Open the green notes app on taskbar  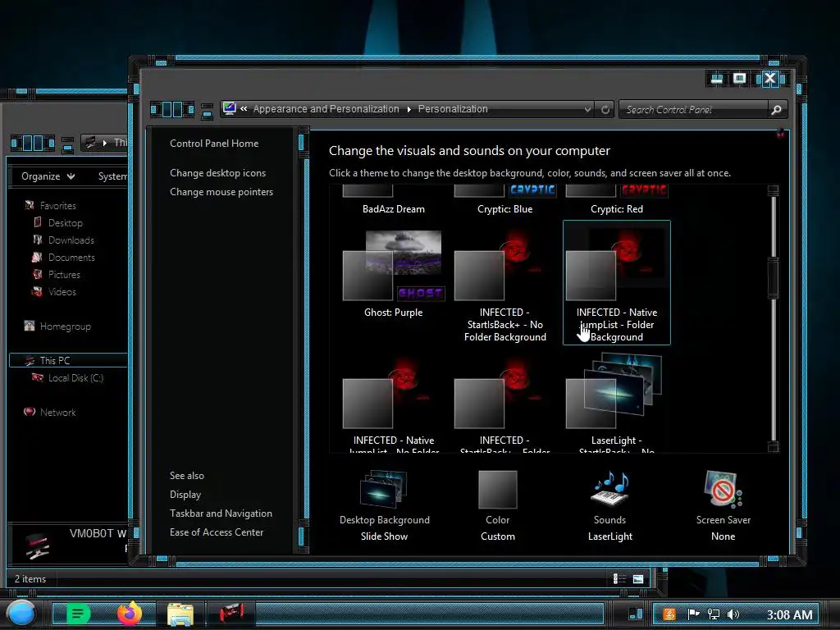(x=78, y=614)
